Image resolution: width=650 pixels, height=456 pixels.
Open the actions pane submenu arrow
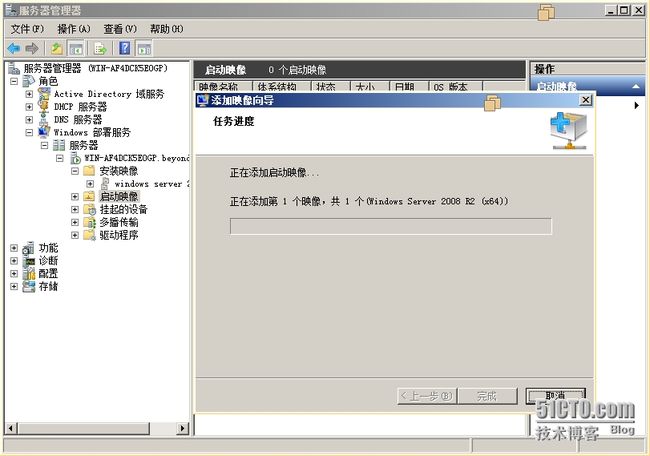click(636, 105)
